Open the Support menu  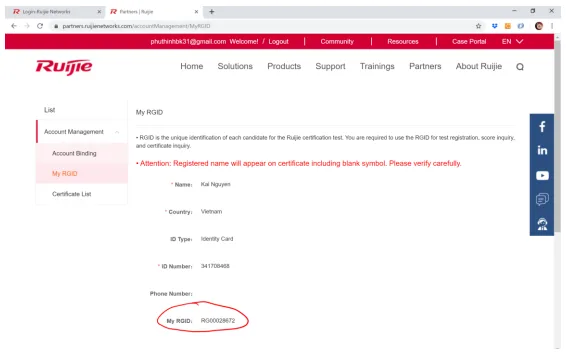330,66
